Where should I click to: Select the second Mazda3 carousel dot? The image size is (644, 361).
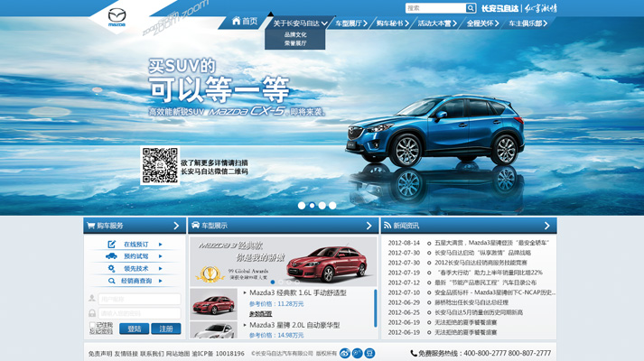point(281,282)
